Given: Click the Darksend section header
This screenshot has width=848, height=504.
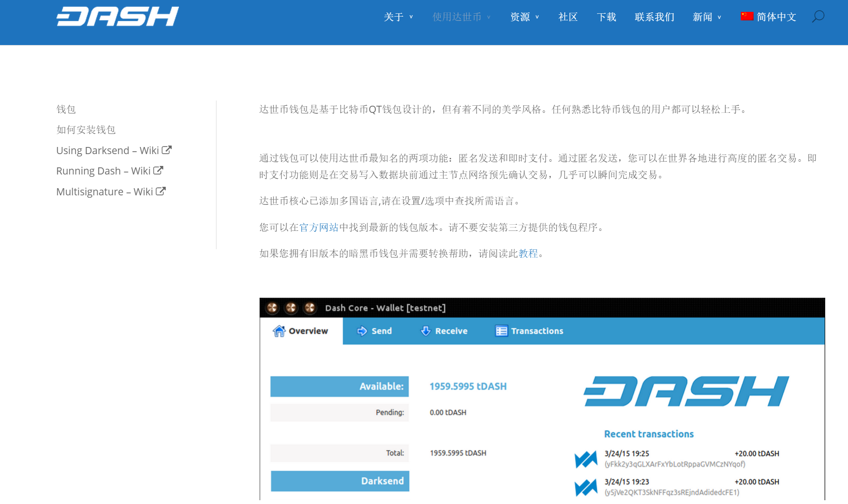Looking at the screenshot, I should point(340,481).
